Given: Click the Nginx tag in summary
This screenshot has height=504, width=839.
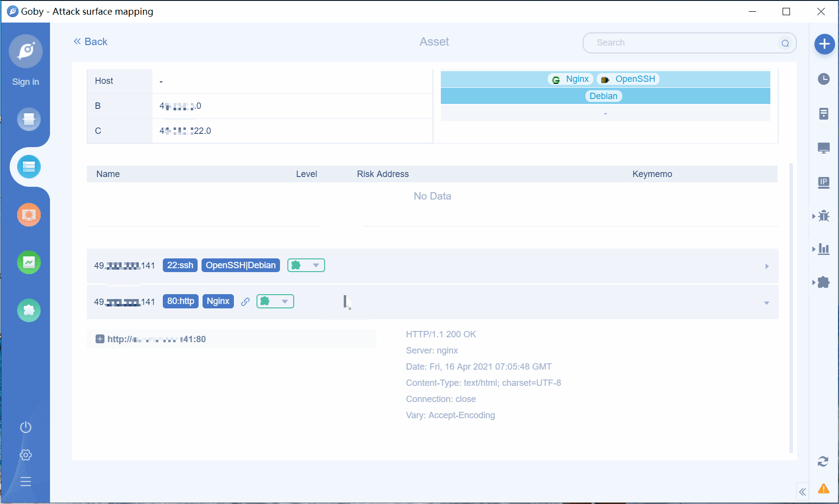Looking at the screenshot, I should point(571,79).
